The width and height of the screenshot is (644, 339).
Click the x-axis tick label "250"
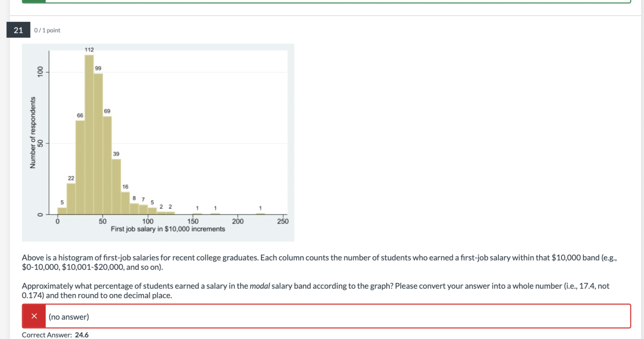click(x=283, y=222)
